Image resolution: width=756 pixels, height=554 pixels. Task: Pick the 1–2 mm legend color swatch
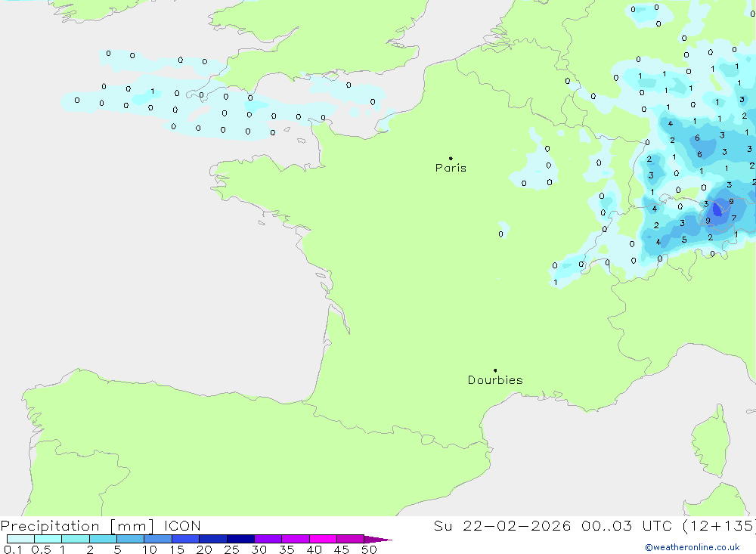[x=76, y=539]
